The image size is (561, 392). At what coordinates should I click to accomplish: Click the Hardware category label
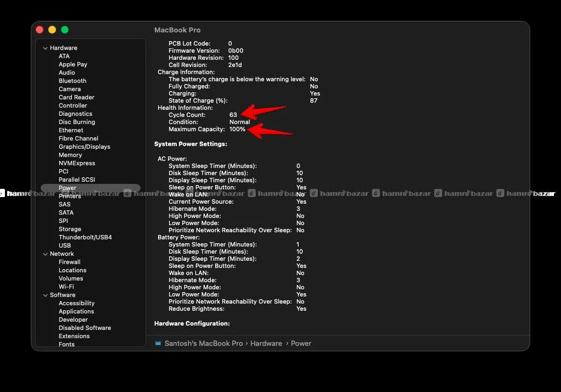64,48
